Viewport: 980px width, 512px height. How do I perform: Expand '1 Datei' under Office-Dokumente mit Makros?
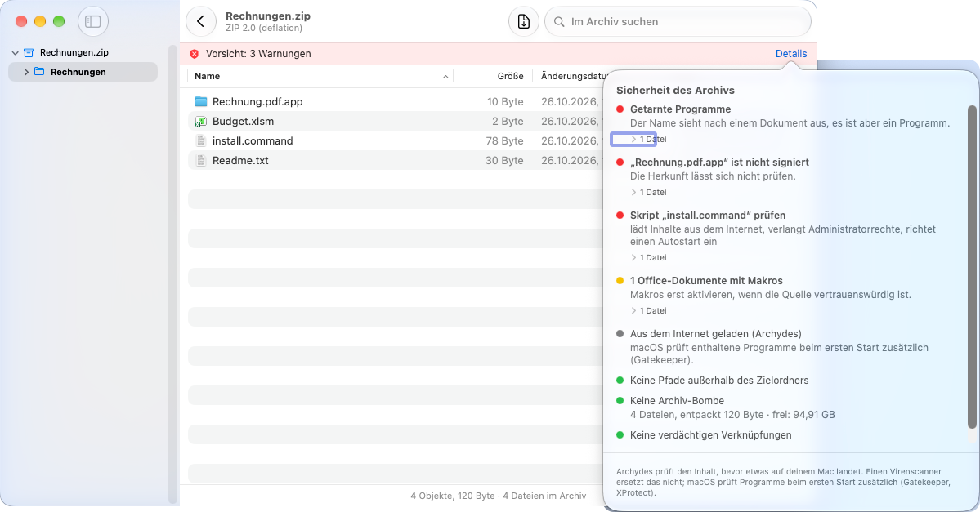click(648, 311)
